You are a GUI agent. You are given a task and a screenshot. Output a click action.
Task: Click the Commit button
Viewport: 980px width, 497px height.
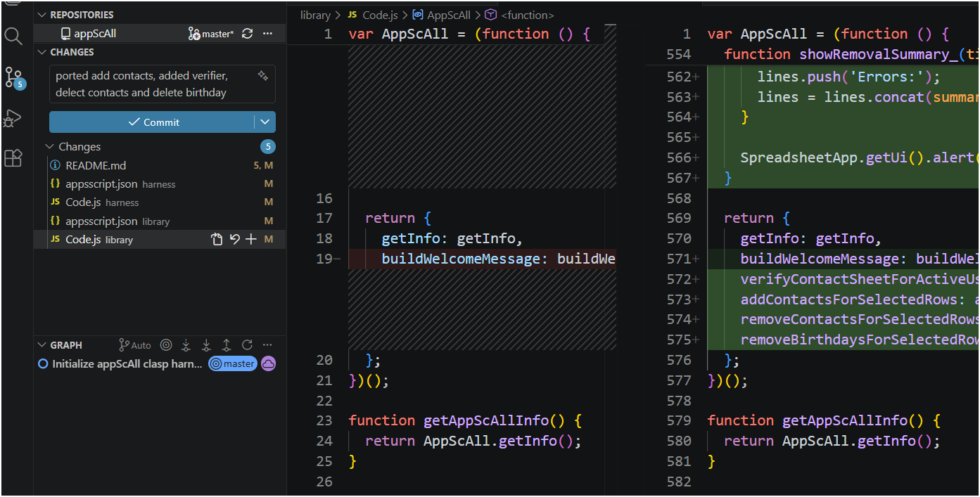[152, 122]
